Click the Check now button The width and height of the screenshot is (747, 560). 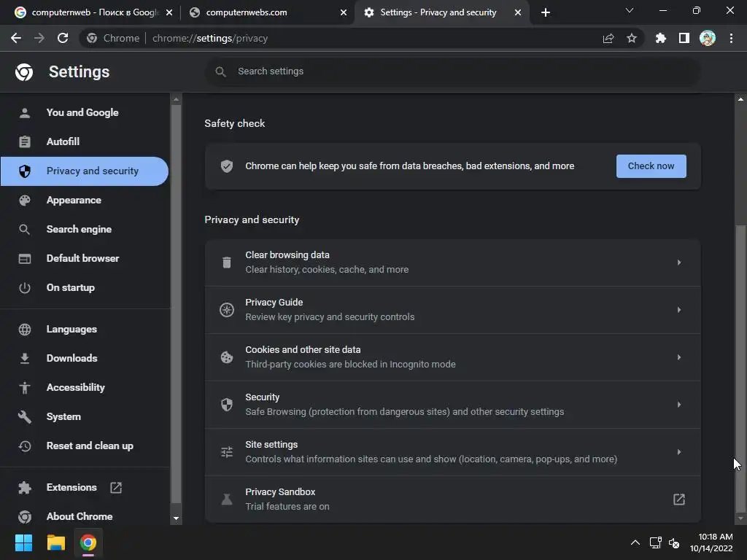(x=651, y=166)
